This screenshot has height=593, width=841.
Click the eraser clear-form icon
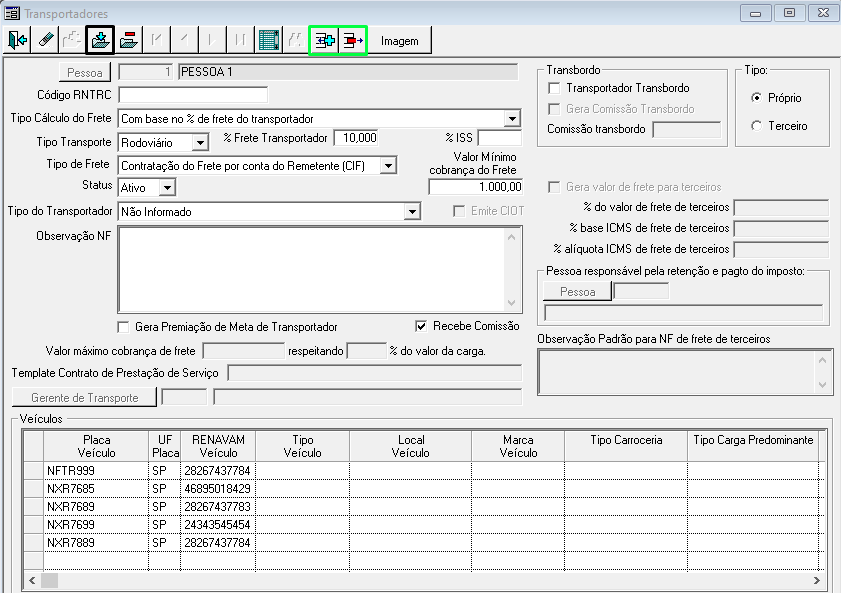click(45, 40)
